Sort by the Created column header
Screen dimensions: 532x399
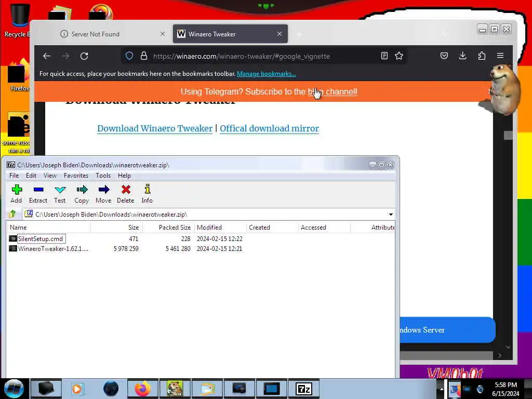pos(272,228)
